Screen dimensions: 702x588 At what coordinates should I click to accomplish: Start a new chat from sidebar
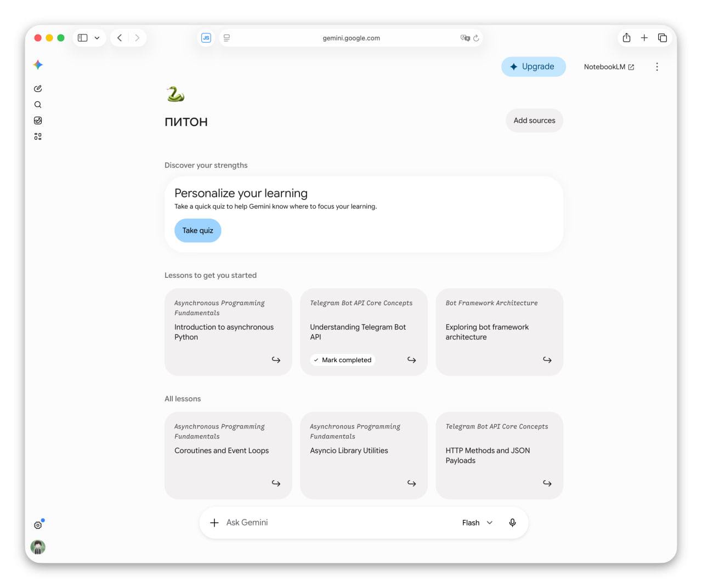[x=38, y=88]
